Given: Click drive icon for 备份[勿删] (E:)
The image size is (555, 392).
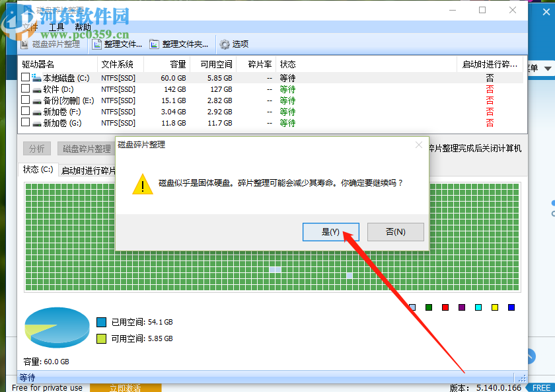Looking at the screenshot, I should tap(37, 101).
